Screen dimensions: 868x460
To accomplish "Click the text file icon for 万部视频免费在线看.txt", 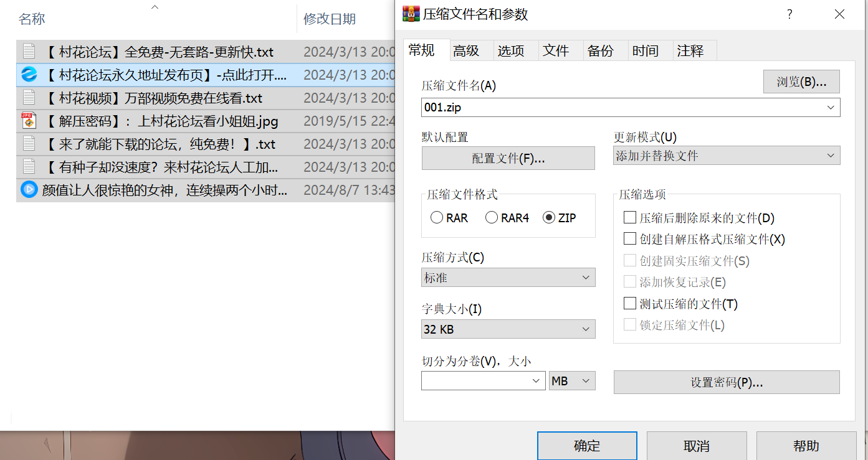I will point(29,98).
